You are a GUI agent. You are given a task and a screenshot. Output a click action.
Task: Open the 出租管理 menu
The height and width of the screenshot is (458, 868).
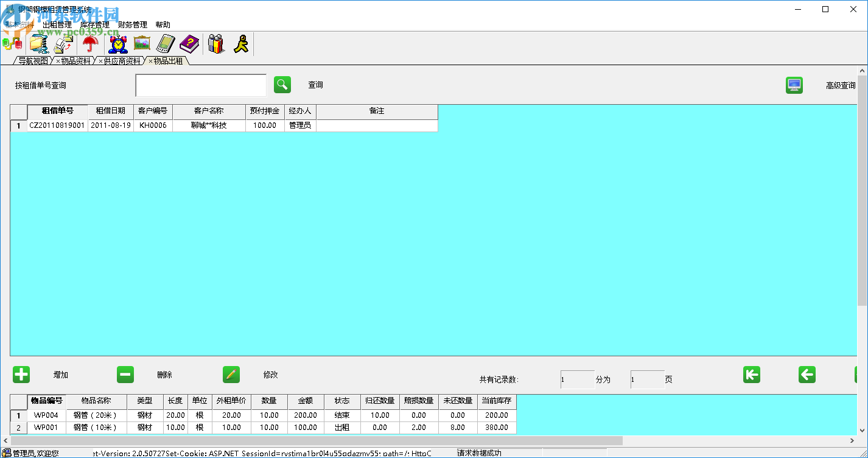57,25
